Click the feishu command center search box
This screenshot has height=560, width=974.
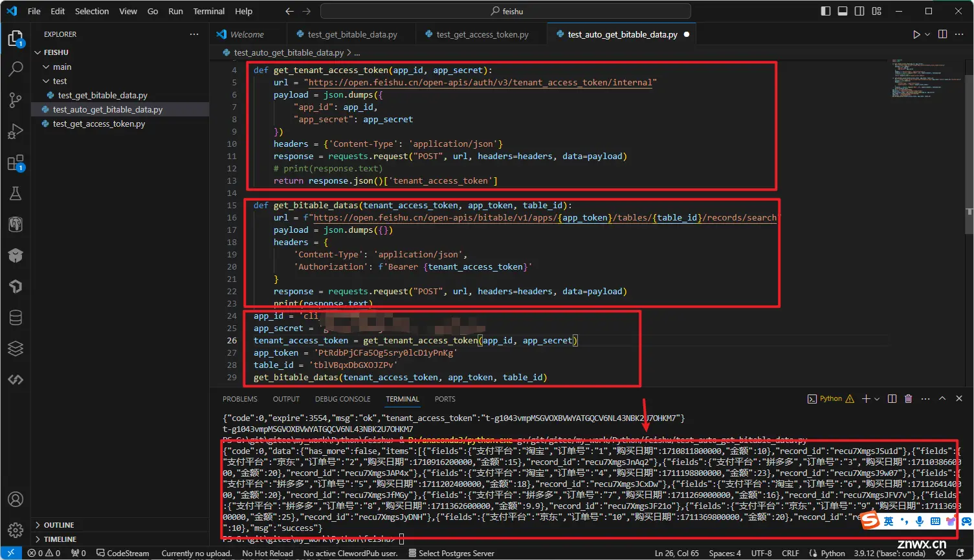click(x=505, y=11)
